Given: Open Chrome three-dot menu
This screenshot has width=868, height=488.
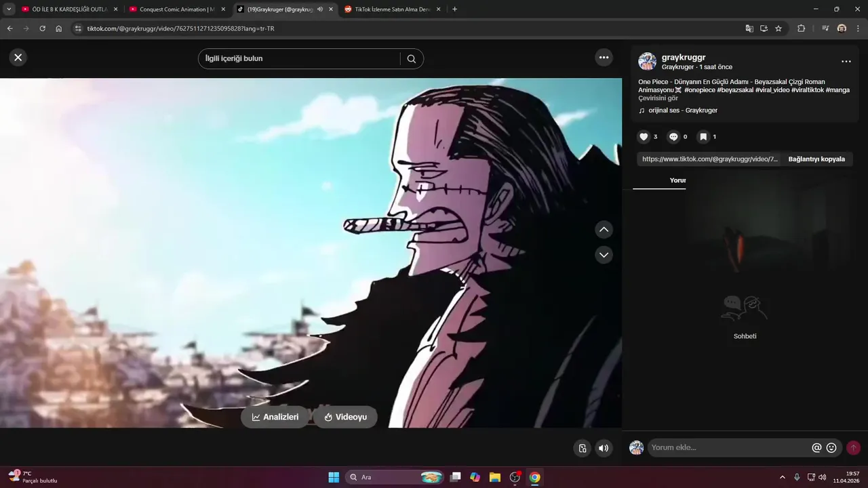Looking at the screenshot, I should tap(858, 28).
